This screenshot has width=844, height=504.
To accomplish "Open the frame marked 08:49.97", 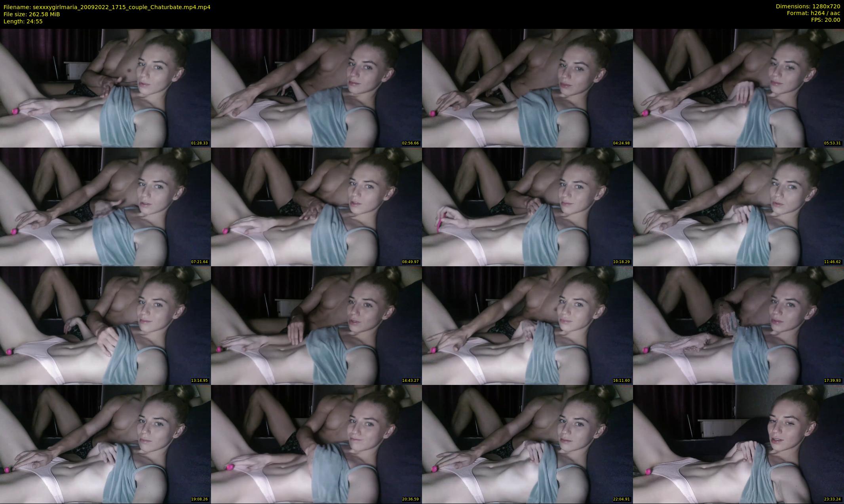I will [x=316, y=207].
